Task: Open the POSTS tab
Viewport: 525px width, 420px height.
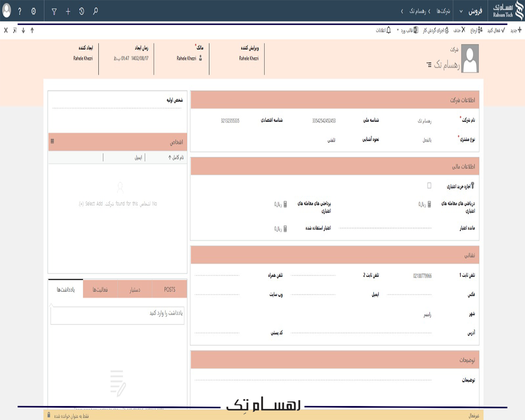Action: pos(168,289)
